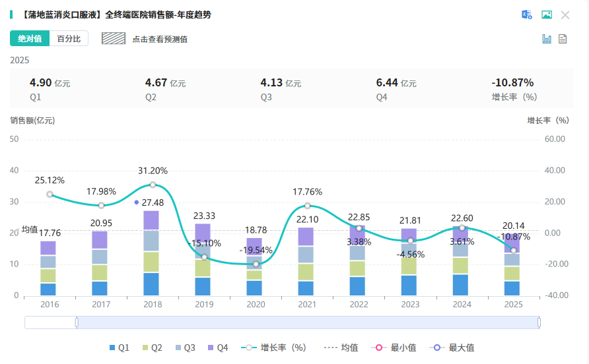Export chart data to Excel icon
The height and width of the screenshot is (364, 589).
(x=527, y=15)
